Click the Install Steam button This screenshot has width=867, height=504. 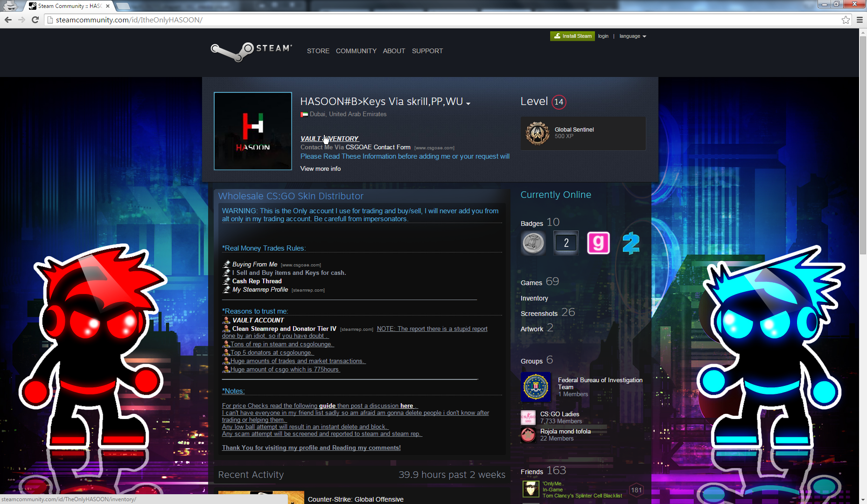point(572,36)
